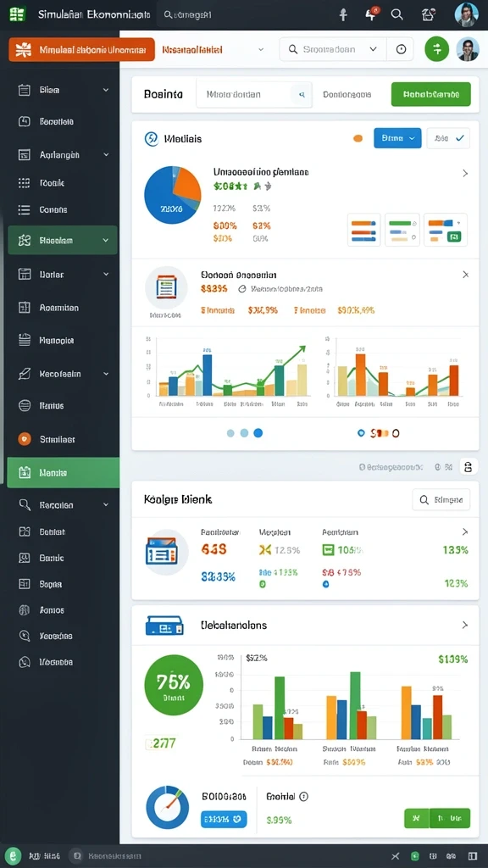Click the pen icon beside Keaofeaim in sidebar
Screen dimensions: 488x868
click(x=24, y=374)
